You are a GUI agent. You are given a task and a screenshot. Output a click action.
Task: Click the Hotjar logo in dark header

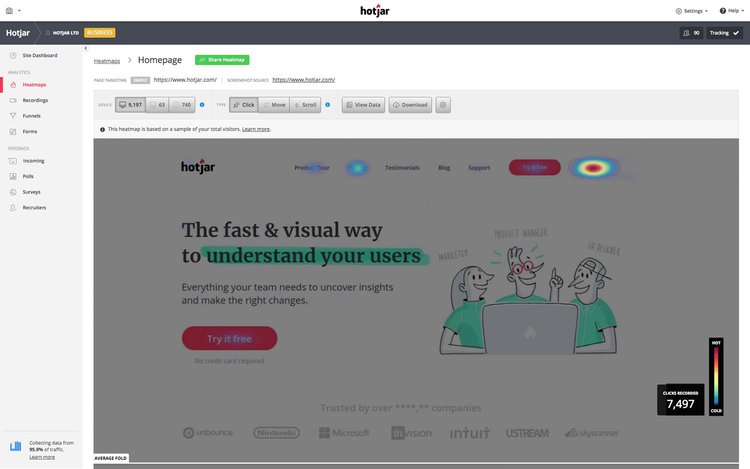pyautogui.click(x=18, y=33)
